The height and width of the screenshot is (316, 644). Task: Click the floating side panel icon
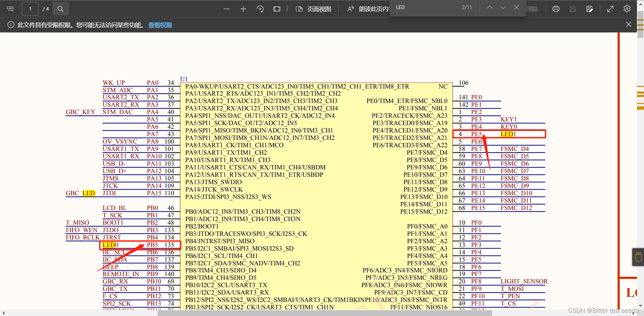point(638,257)
